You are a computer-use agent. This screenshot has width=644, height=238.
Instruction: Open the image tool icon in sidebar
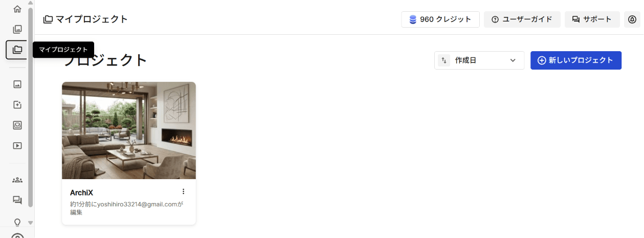pos(17,84)
